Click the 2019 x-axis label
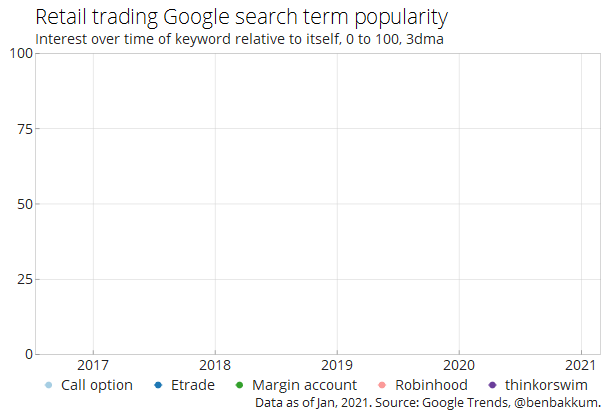This screenshot has width=615, height=420. click(x=337, y=365)
